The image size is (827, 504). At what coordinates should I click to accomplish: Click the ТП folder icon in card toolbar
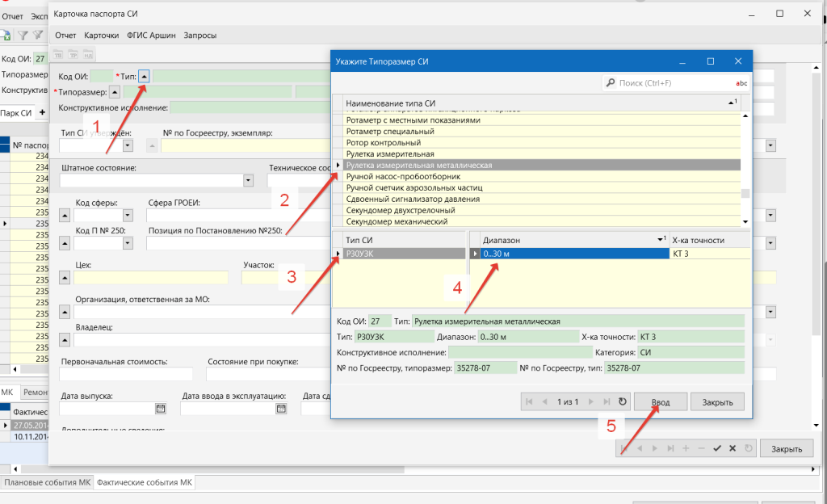coord(58,56)
